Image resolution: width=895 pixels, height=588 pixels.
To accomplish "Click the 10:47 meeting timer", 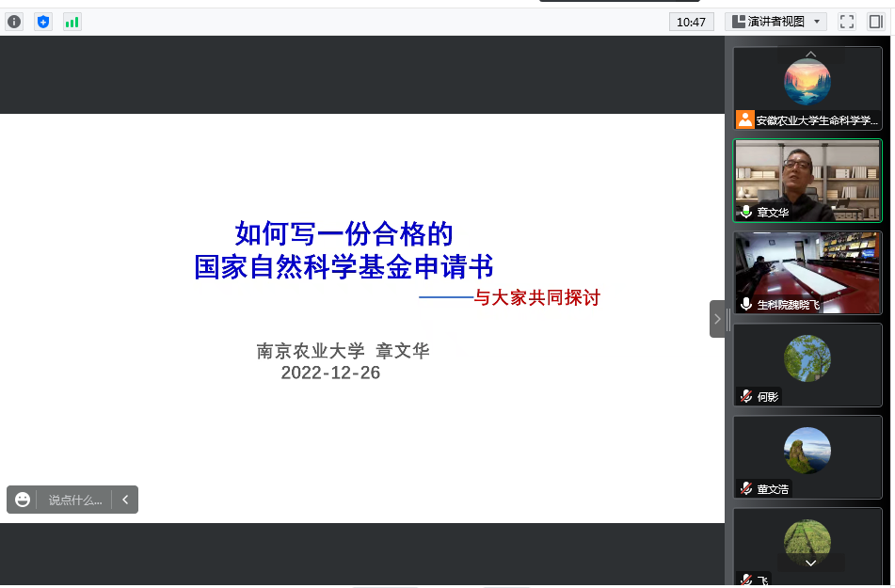I will click(691, 22).
